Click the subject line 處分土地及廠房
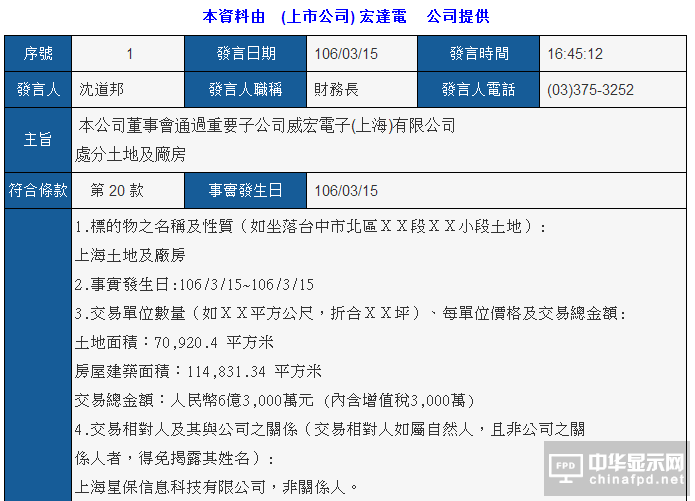This screenshot has height=501, width=695. tap(130, 155)
